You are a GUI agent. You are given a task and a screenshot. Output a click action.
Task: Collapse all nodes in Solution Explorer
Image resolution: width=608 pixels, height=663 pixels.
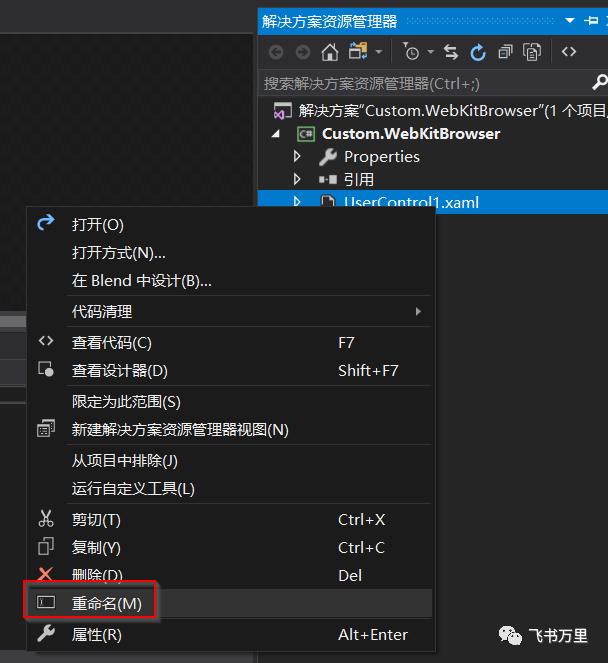[505, 52]
